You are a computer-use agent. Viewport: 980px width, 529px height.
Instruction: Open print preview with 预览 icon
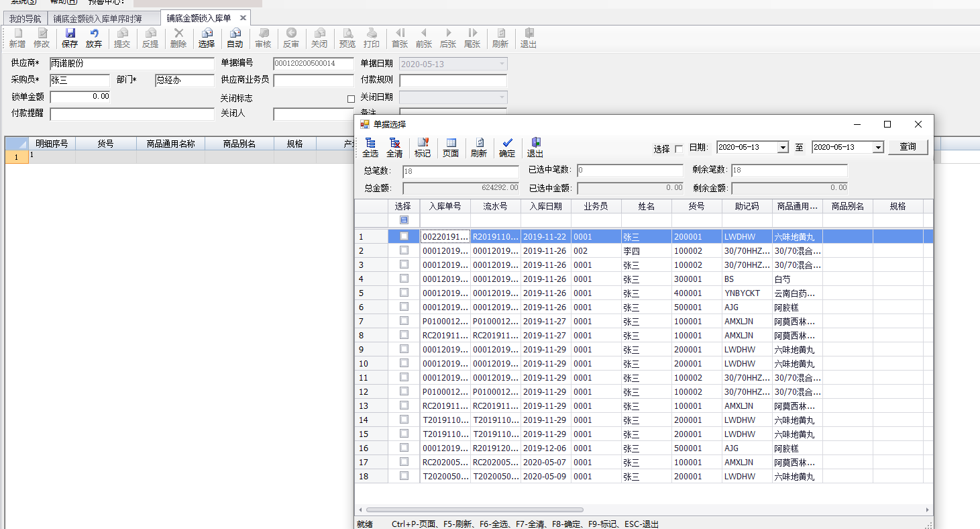[x=347, y=38]
